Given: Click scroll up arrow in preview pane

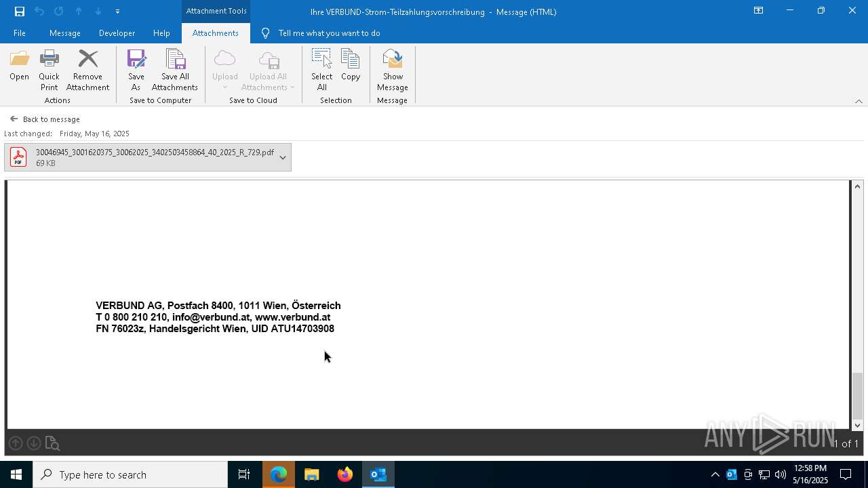Looking at the screenshot, I should [x=858, y=186].
